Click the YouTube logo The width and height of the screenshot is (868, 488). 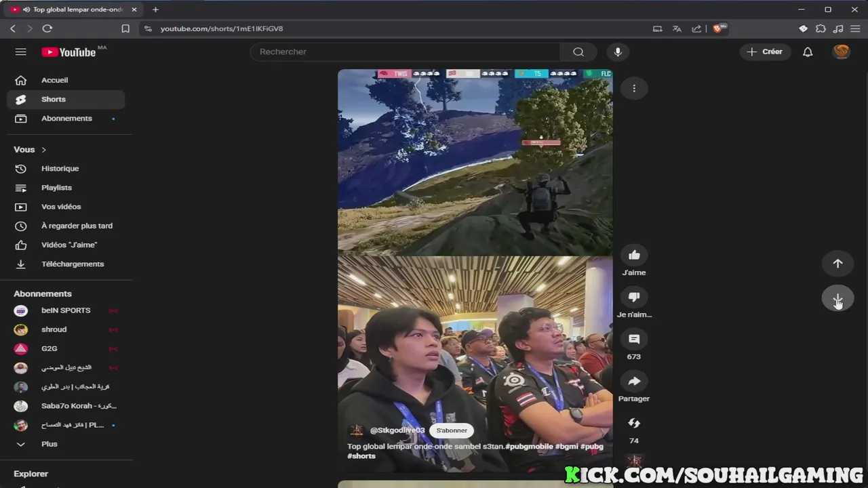point(68,52)
